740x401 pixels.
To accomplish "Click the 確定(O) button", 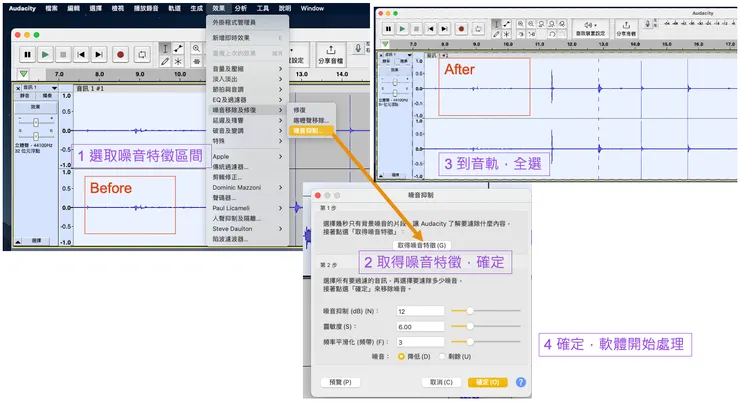I will (488, 382).
